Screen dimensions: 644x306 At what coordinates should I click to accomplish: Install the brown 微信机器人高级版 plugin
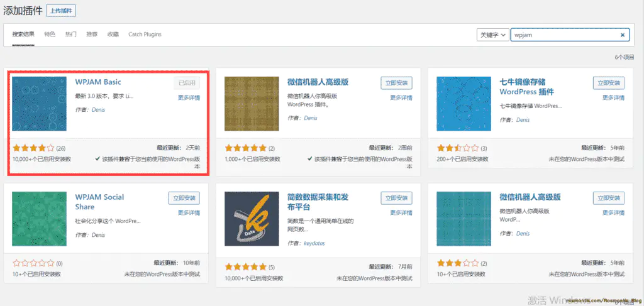coord(396,83)
